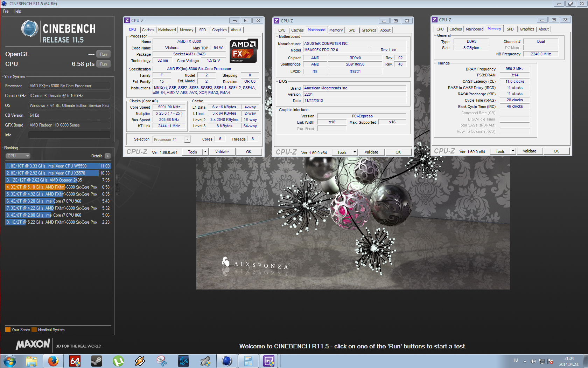Open the volume control tray icon
This screenshot has height=368, width=588.
tap(533, 361)
